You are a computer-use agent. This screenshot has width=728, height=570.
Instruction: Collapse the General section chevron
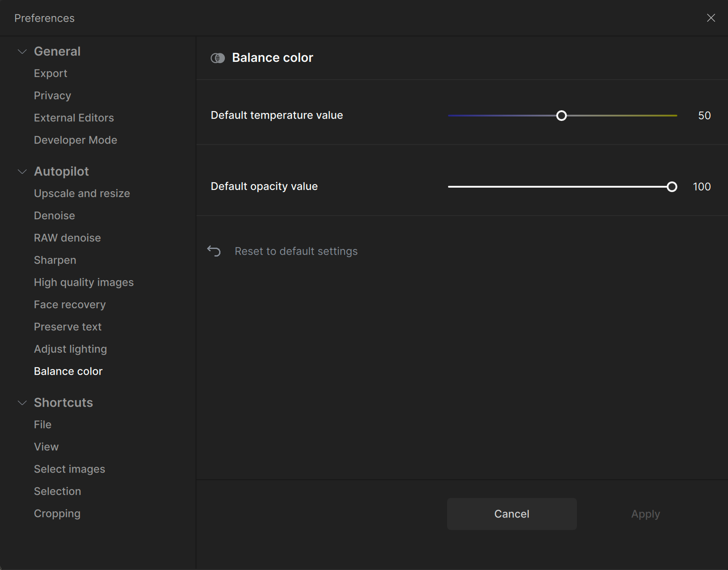pyautogui.click(x=22, y=52)
